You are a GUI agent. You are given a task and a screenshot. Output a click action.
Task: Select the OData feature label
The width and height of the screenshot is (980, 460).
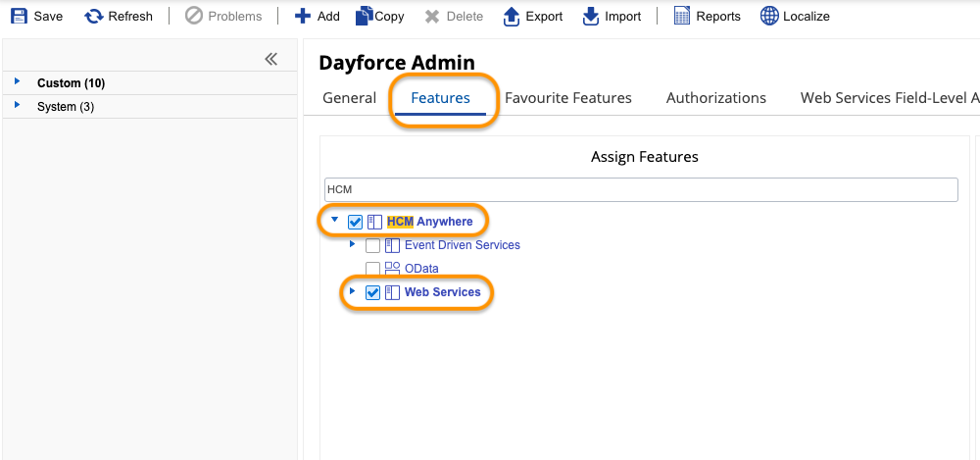(421, 269)
